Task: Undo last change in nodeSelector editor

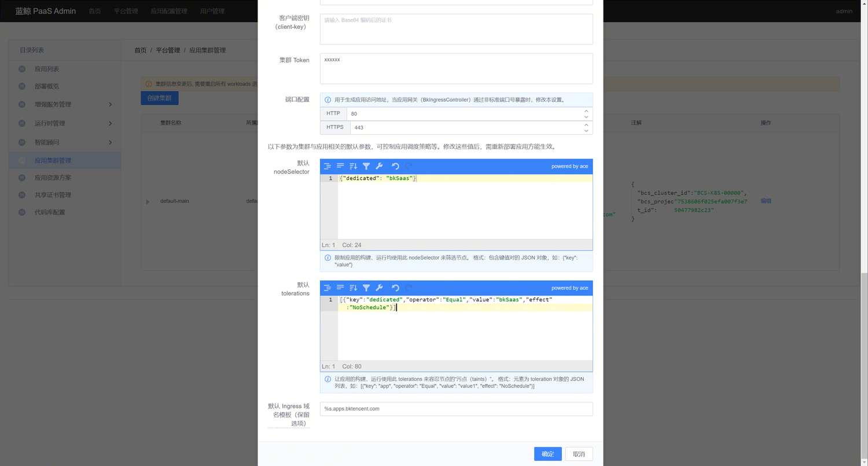Action: (x=395, y=167)
